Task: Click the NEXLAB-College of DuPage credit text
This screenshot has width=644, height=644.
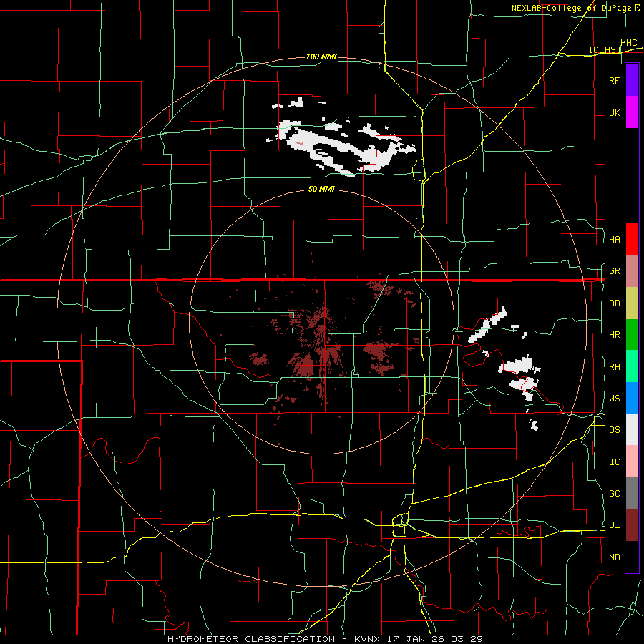Action: pyautogui.click(x=572, y=8)
